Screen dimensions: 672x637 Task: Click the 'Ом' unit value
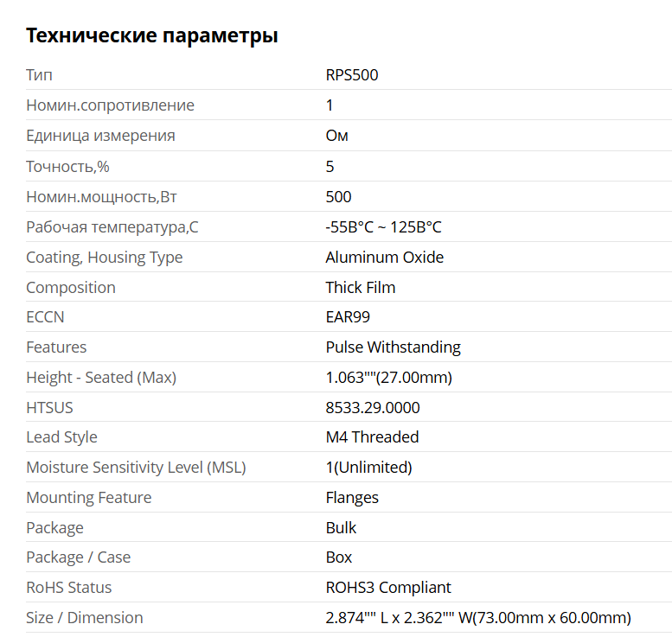(337, 136)
